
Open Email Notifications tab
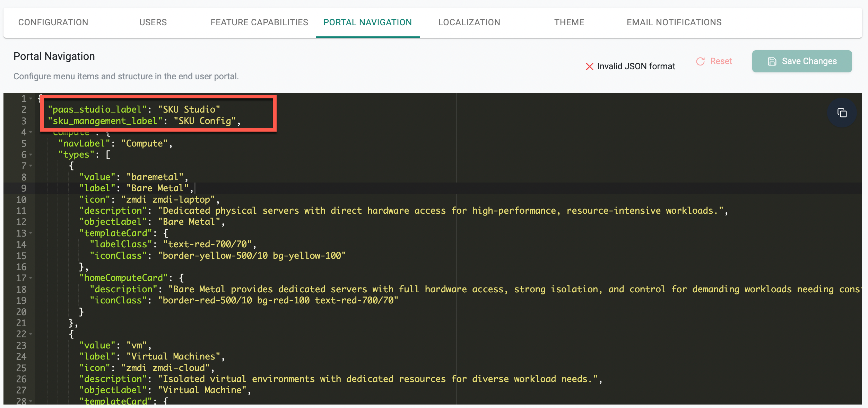(674, 23)
